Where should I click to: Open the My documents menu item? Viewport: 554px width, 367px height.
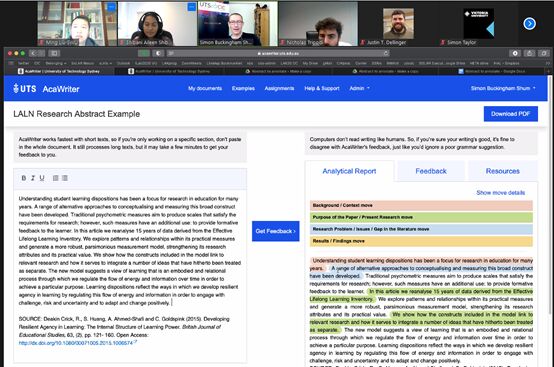click(205, 88)
